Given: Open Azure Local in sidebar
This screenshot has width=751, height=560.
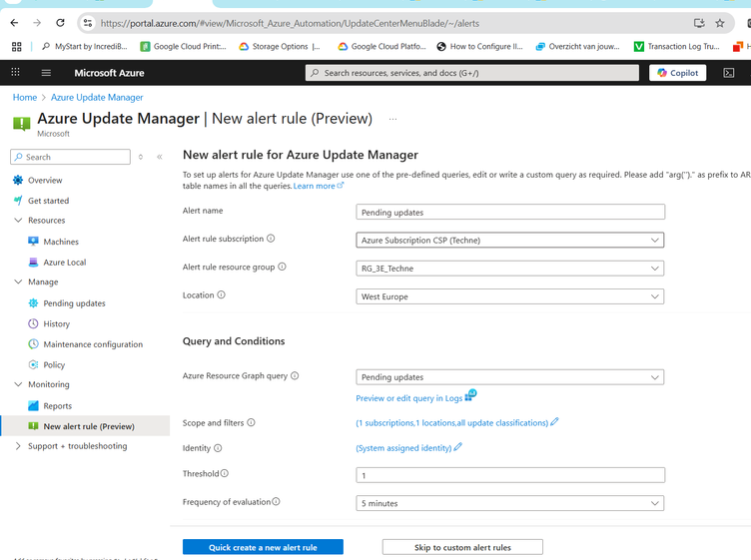Looking at the screenshot, I should [x=65, y=263].
